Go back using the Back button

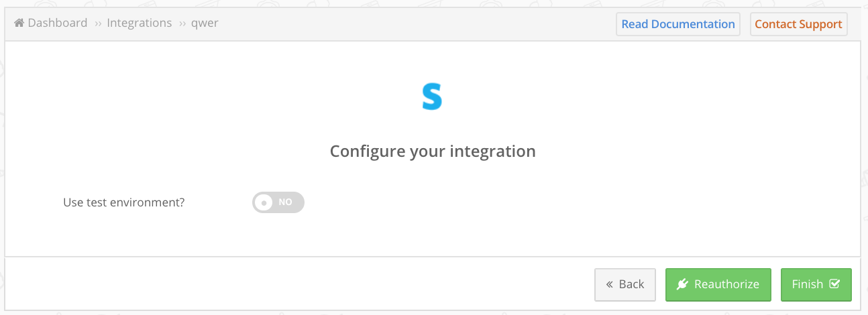(x=625, y=284)
